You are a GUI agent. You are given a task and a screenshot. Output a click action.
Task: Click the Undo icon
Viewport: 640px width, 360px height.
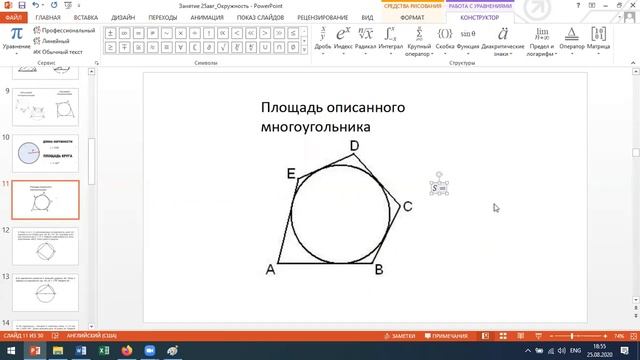tap(36, 5)
